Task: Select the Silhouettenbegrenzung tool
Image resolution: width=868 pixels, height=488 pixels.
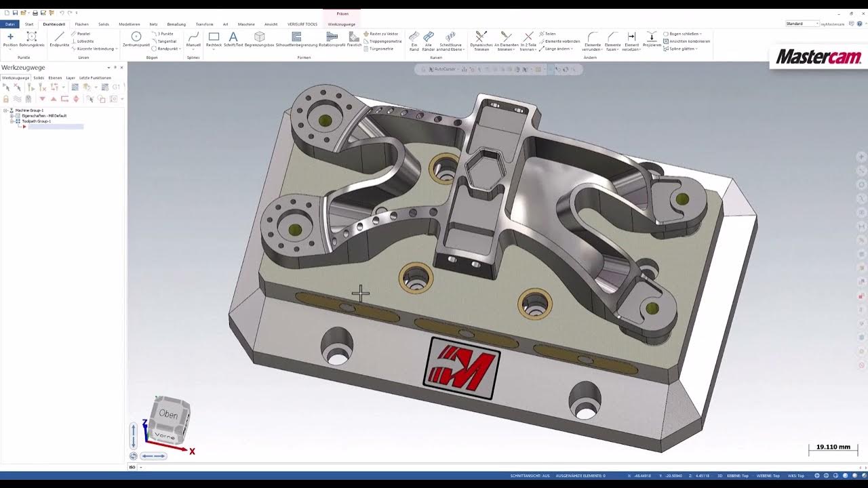Action: pos(296,39)
